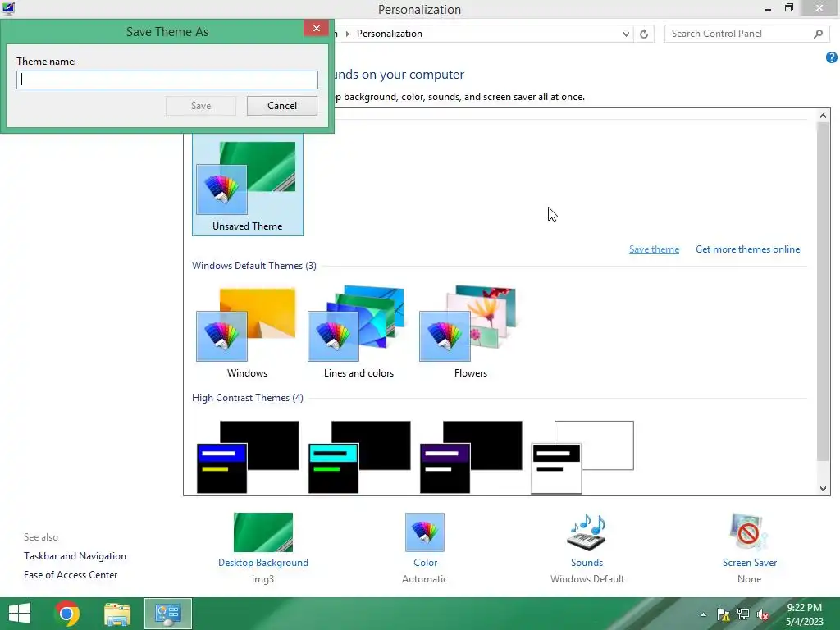840x630 pixels.
Task: Open the Sounds settings icon
Action: tap(587, 532)
